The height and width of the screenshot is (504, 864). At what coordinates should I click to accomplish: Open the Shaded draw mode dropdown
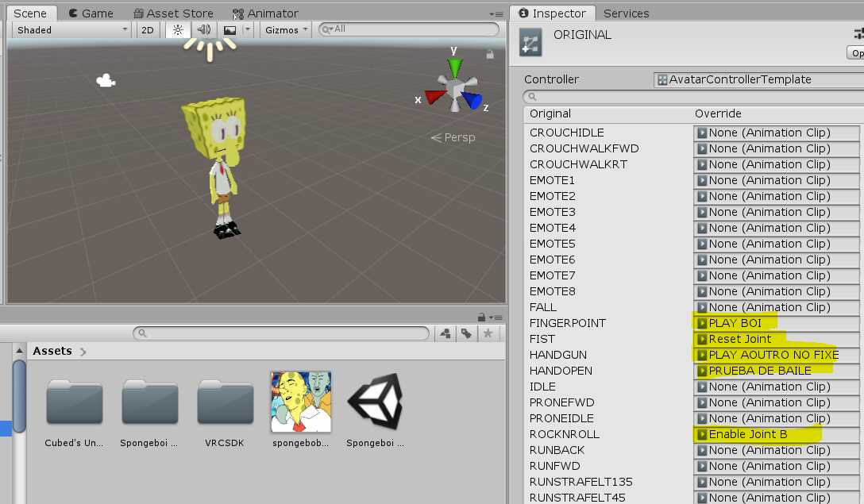pos(70,29)
